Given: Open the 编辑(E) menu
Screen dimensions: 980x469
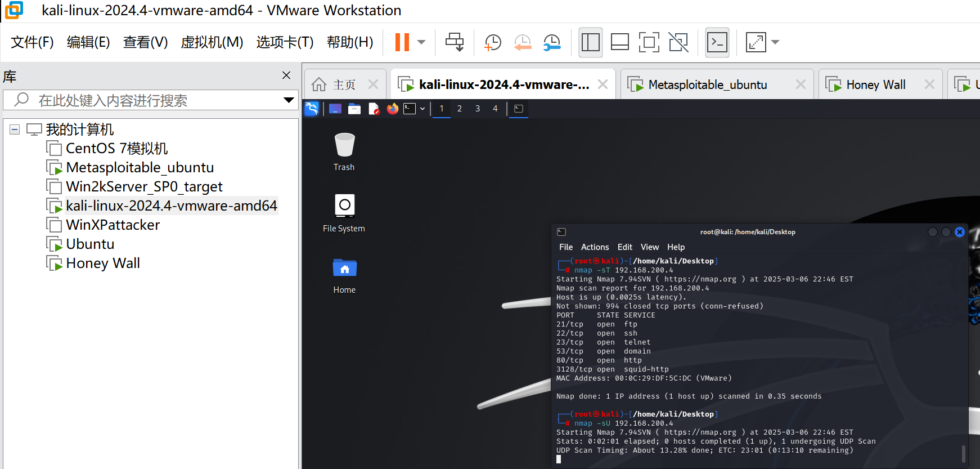Looking at the screenshot, I should (x=88, y=42).
